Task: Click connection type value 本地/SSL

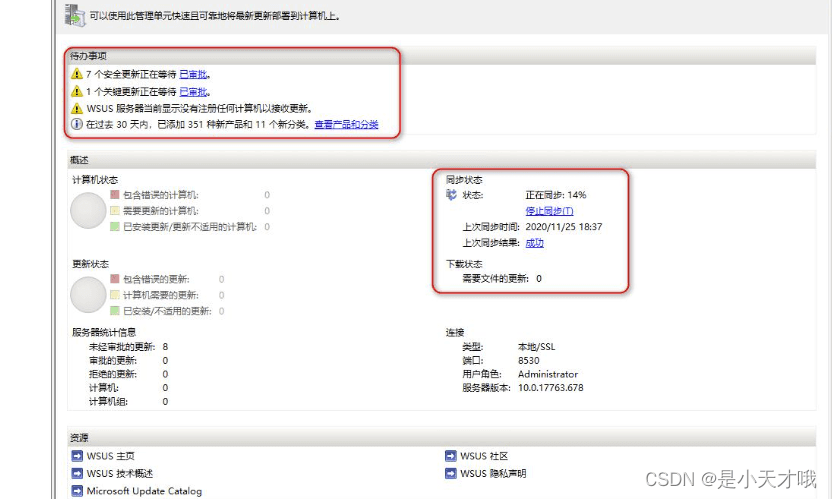Action: click(536, 347)
